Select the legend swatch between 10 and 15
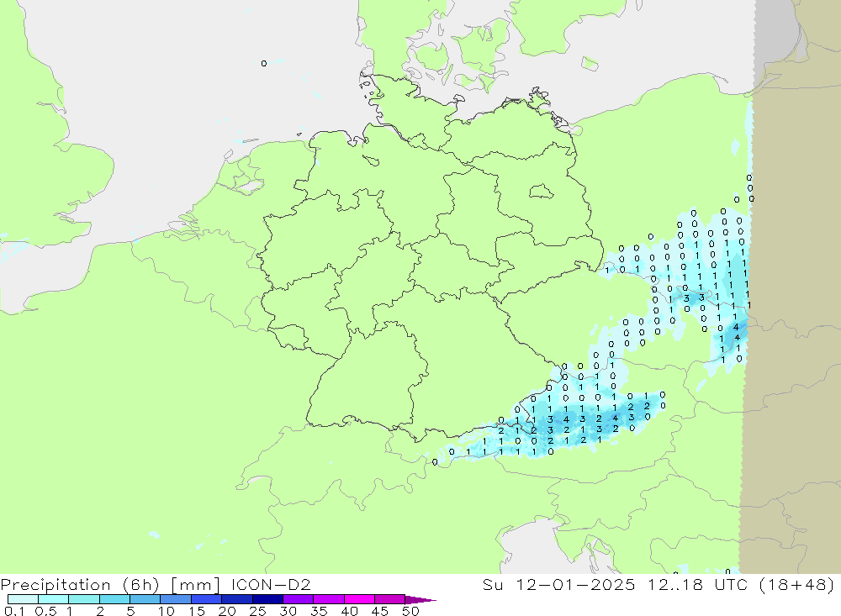The height and width of the screenshot is (616, 841). click(x=176, y=599)
